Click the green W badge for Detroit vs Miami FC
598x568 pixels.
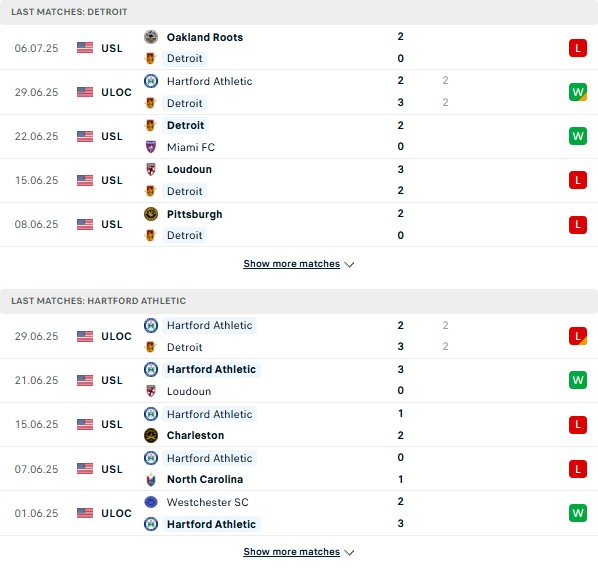pyautogui.click(x=577, y=136)
